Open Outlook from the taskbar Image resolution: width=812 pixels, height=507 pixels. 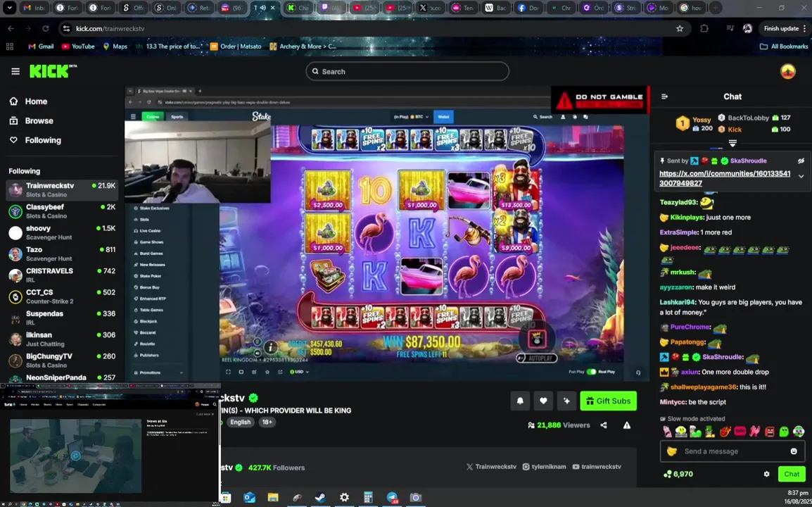[249, 498]
